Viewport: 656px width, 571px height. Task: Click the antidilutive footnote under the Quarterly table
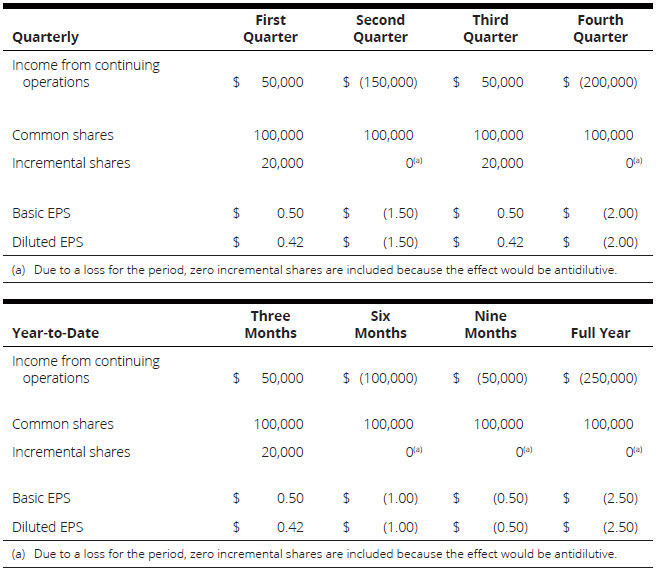click(315, 269)
